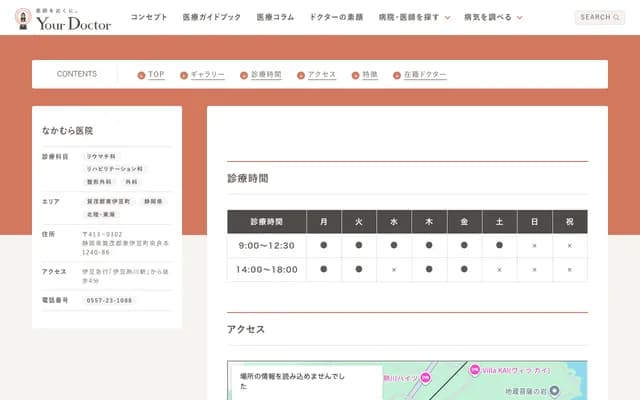
Task: Click the arrow icon beside 在籍ドクター
Action: (396, 75)
